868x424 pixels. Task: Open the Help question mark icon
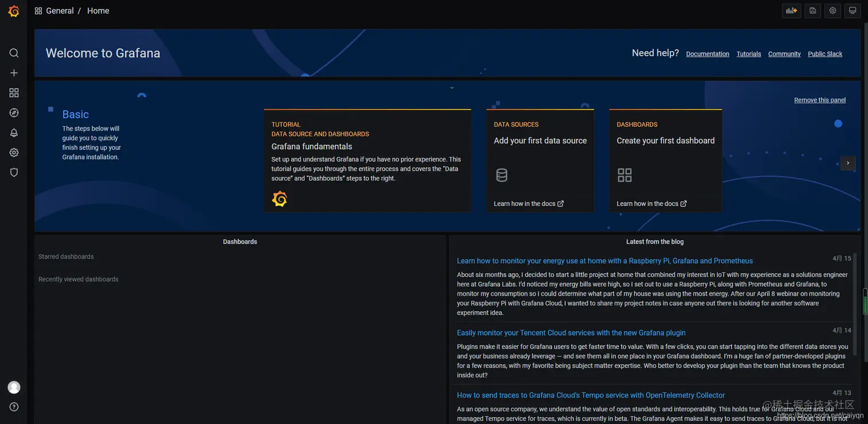[14, 407]
